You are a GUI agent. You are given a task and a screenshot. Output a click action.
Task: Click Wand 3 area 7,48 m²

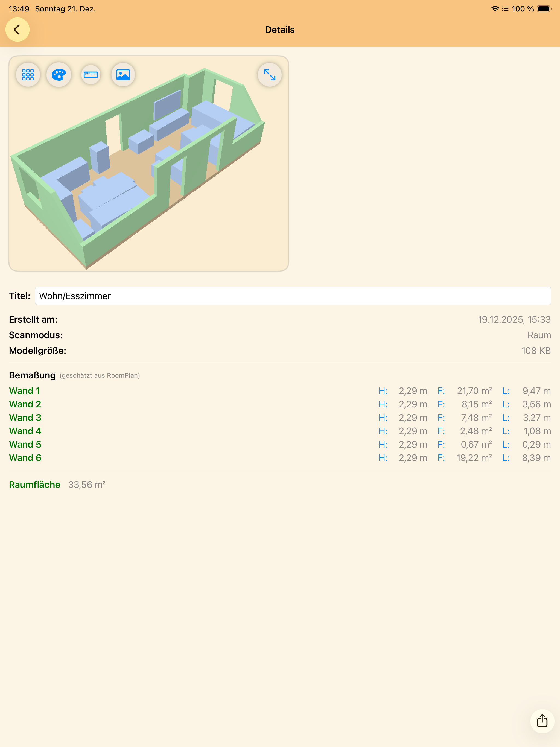click(476, 418)
